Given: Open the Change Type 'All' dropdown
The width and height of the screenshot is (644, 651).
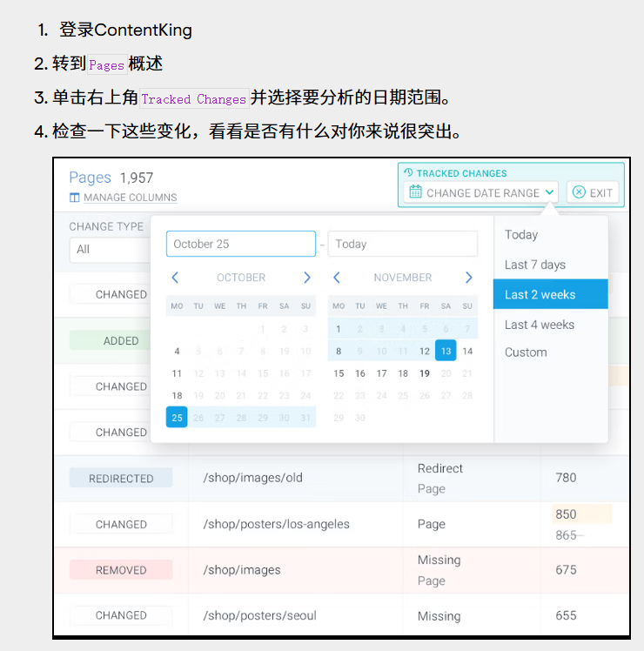Looking at the screenshot, I should tap(109, 249).
